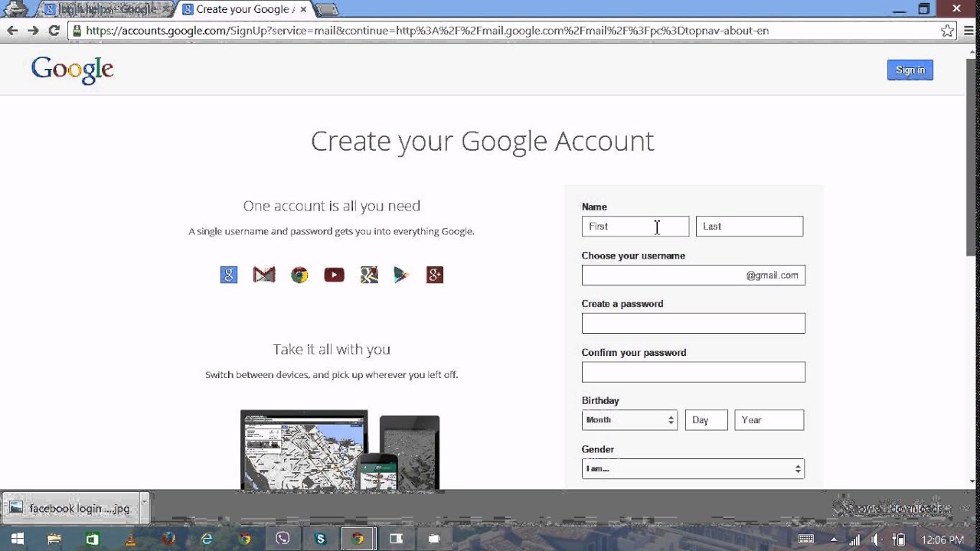Open the Birthday Month dropdown

629,420
